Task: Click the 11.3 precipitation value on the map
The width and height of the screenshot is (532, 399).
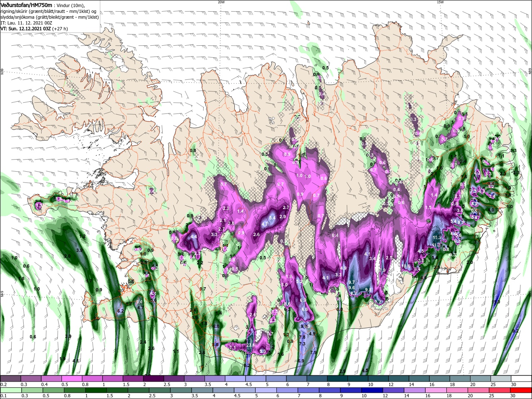Action: [436, 238]
